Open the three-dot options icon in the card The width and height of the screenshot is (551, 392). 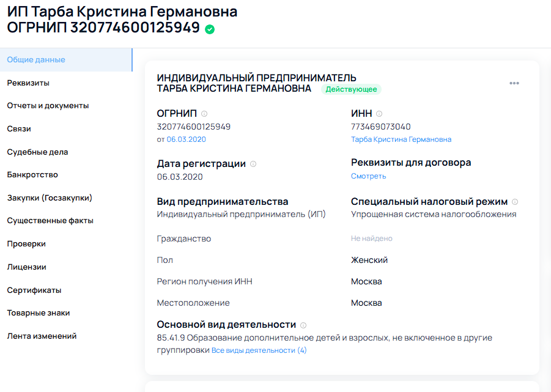point(514,84)
